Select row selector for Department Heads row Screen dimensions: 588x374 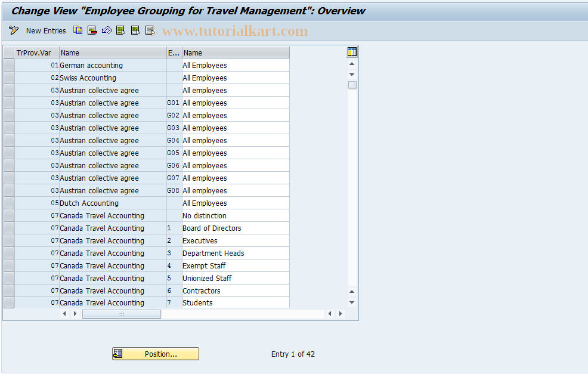9,253
